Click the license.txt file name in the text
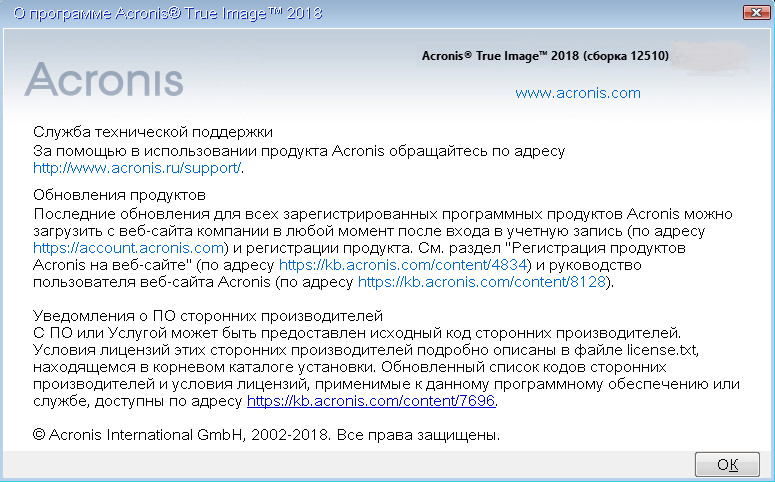The image size is (775, 482). coord(662,350)
